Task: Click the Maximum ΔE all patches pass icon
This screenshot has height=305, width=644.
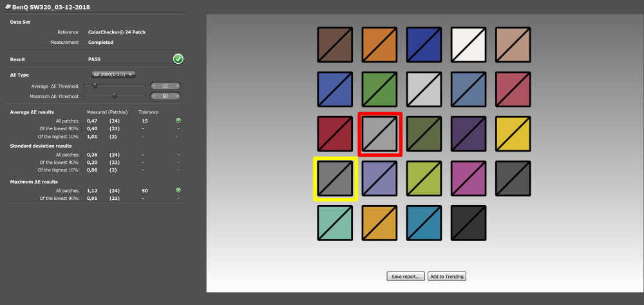Action: pyautogui.click(x=178, y=190)
